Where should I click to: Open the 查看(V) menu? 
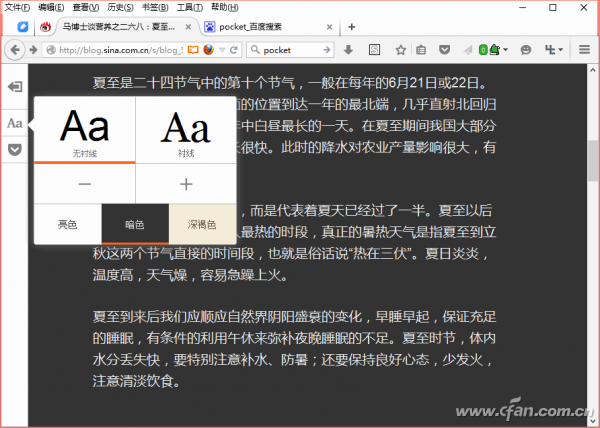(x=86, y=7)
